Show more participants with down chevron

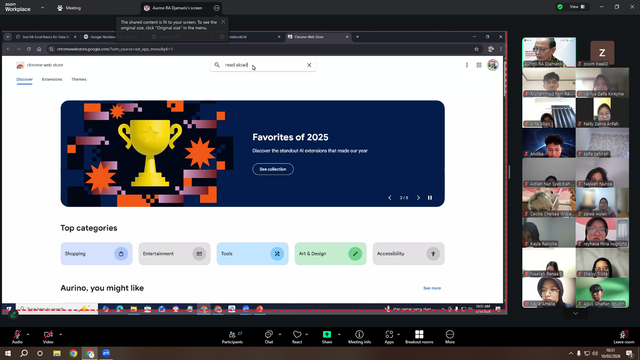point(576,313)
